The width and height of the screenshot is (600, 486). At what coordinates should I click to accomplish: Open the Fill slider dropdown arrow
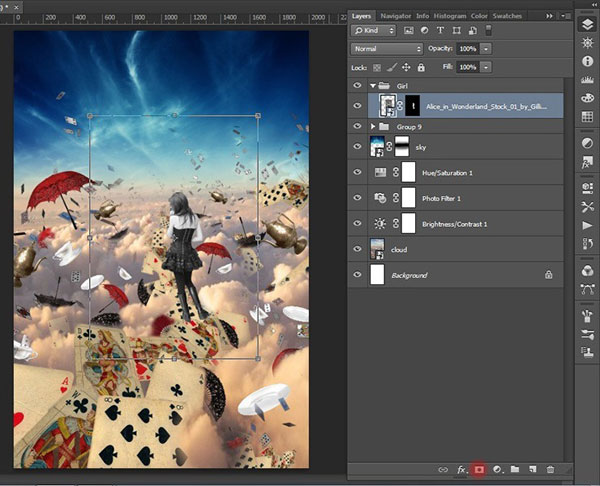point(486,67)
